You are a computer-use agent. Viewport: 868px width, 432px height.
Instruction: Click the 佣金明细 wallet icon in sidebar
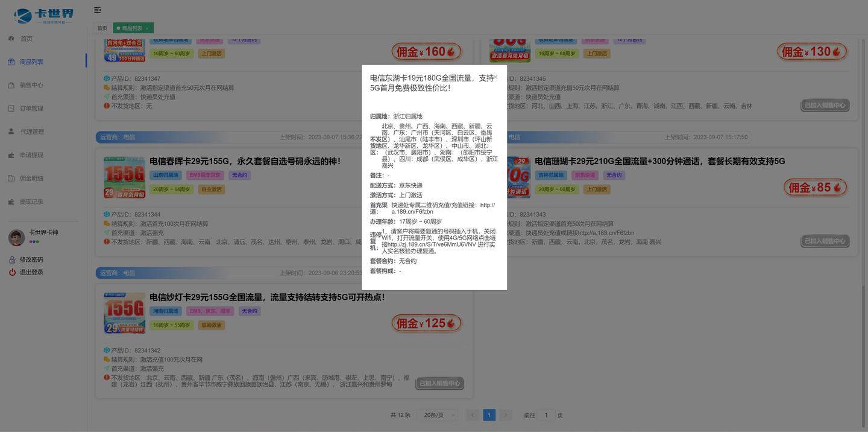point(11,179)
